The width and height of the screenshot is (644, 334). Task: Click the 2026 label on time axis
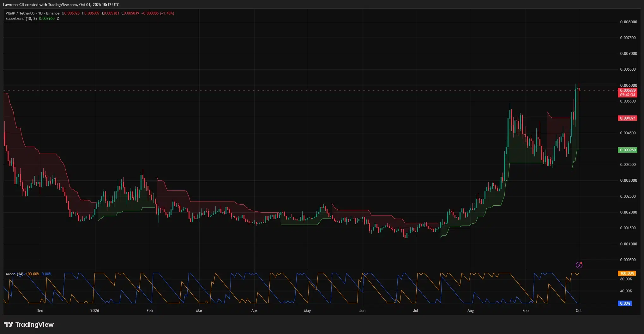(x=95, y=311)
